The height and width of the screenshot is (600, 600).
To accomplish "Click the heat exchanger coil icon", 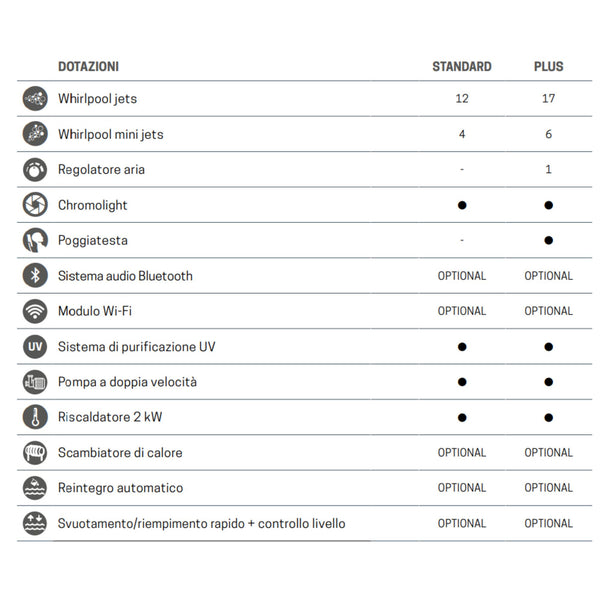I will [x=35, y=453].
